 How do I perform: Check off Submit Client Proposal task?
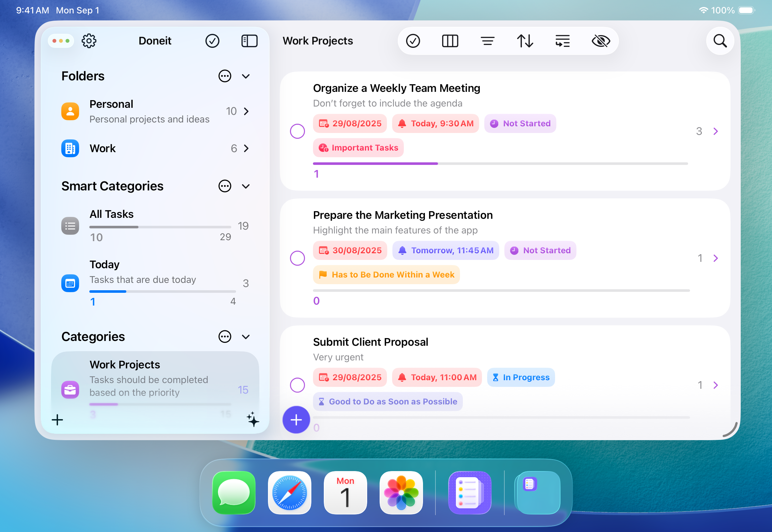point(297,385)
